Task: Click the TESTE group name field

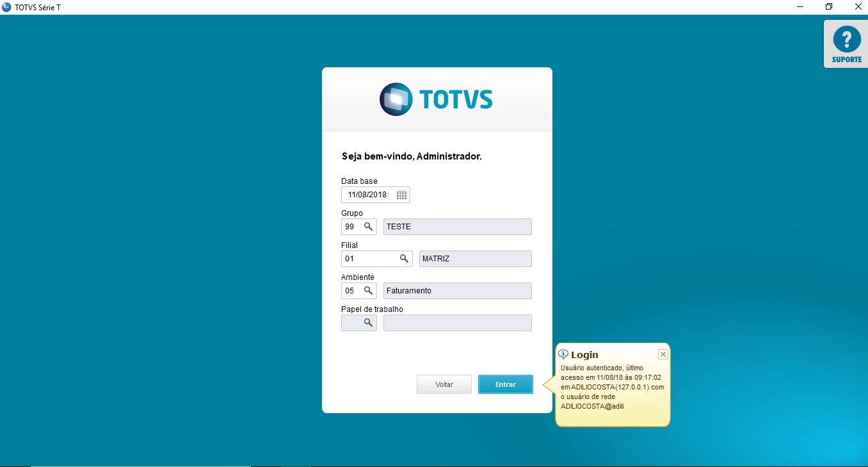Action: pos(458,227)
